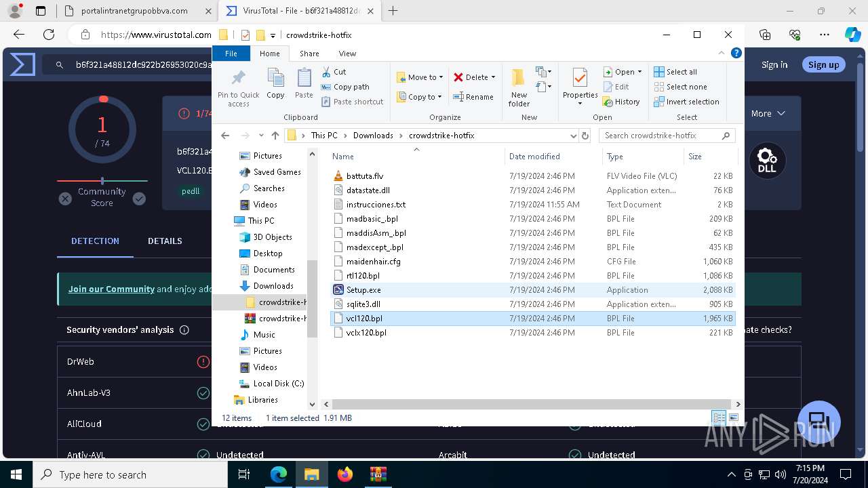Create a New folder from ribbon
The image size is (868, 488).
pos(519,88)
